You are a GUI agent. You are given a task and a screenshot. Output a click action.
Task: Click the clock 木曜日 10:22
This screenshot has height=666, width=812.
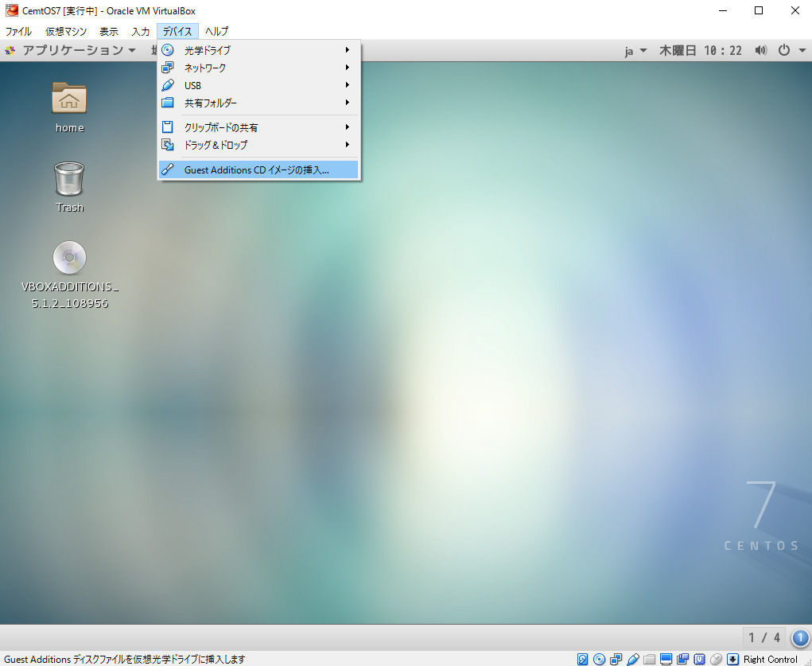[x=700, y=51]
